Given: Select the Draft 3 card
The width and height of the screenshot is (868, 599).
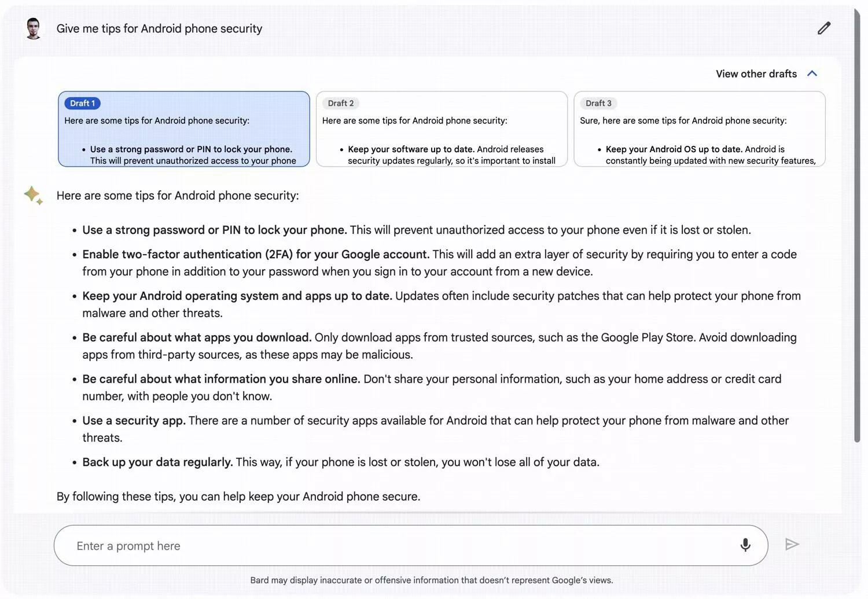Looking at the screenshot, I should (x=700, y=128).
